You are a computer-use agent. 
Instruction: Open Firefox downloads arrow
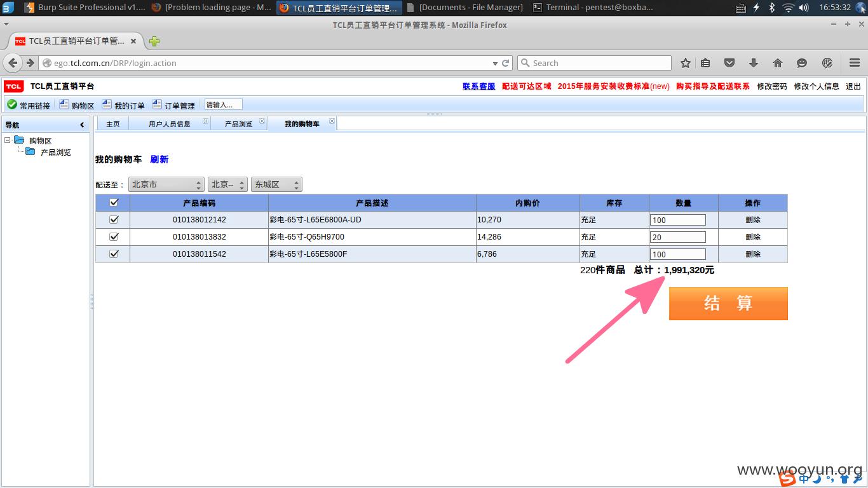(754, 63)
